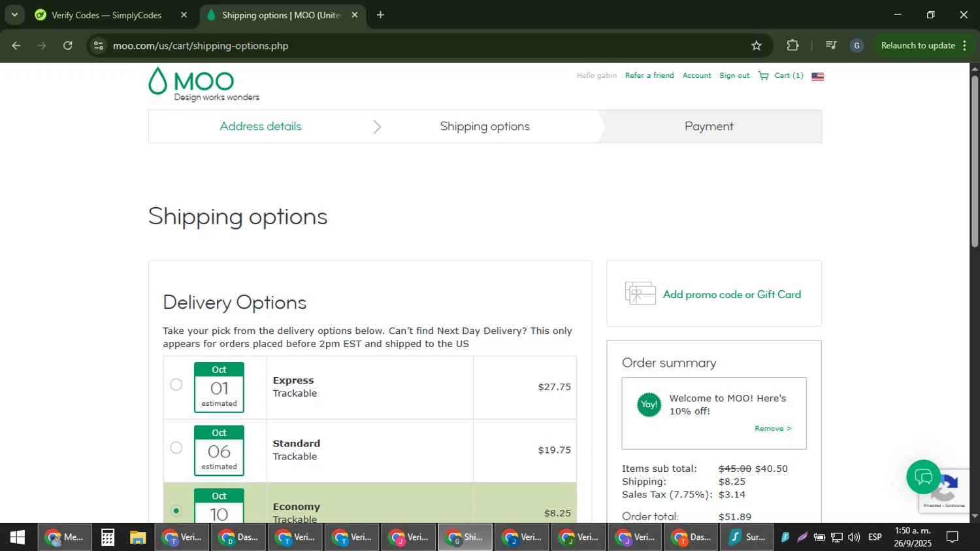Bookmark this page with the star icon
This screenshot has width=980, height=551.
[757, 46]
